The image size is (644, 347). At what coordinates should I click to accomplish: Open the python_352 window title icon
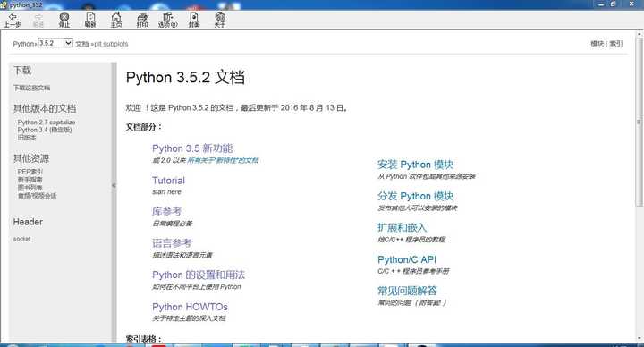[x=4, y=4]
